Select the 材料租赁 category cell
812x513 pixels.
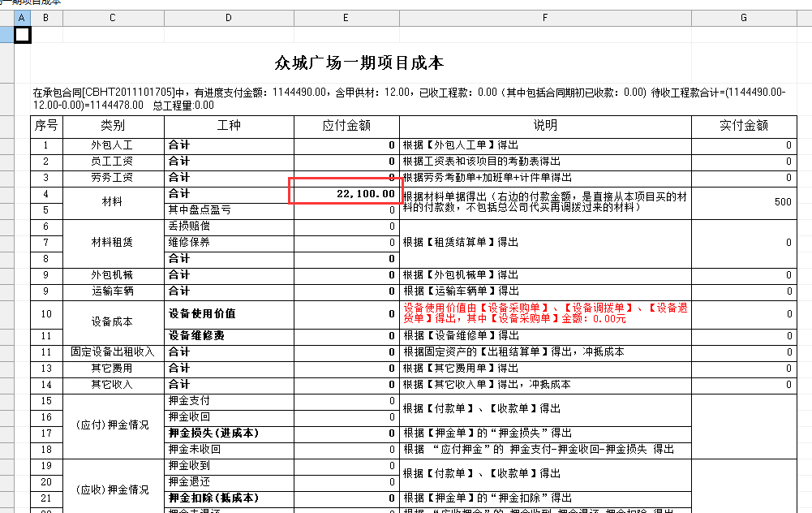(113, 242)
